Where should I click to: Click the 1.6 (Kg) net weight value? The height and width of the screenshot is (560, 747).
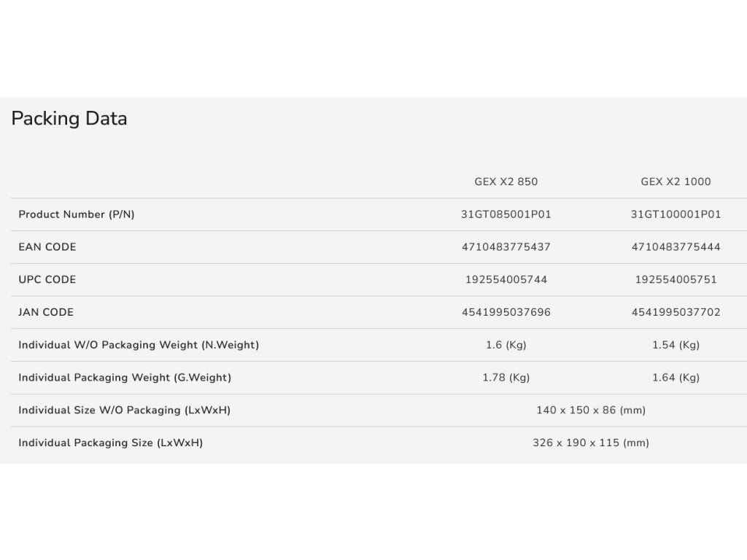(506, 345)
